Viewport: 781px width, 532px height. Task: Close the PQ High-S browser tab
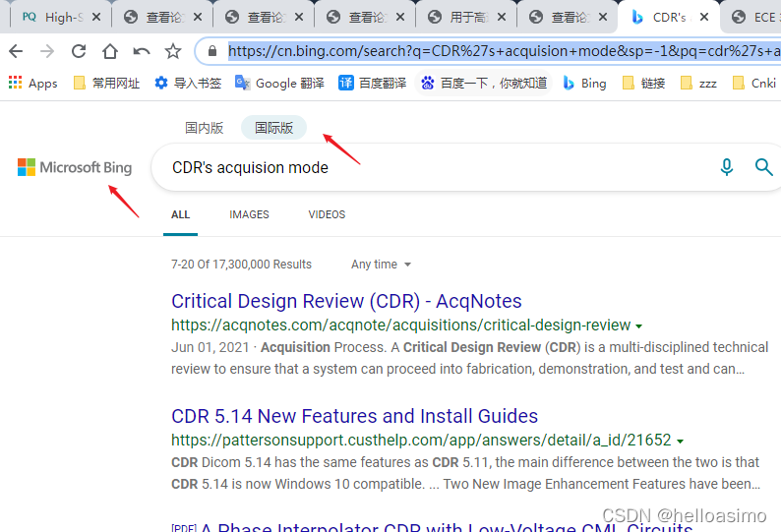coord(96,17)
